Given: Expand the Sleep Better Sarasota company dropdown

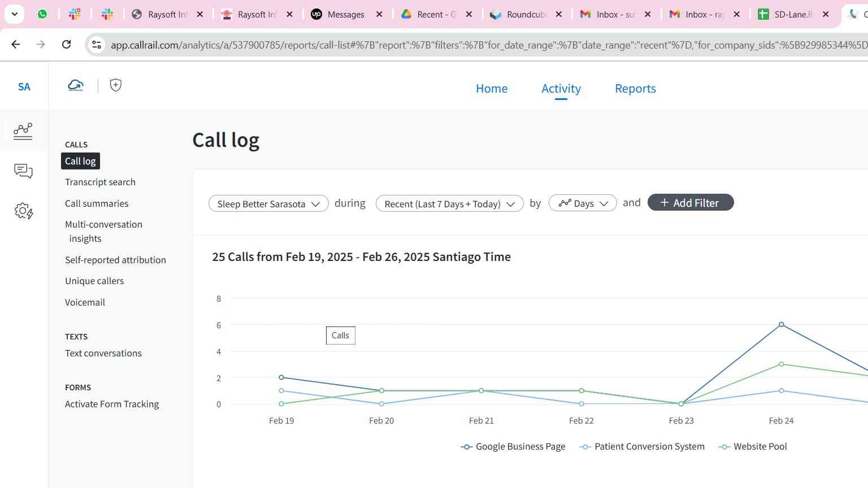Looking at the screenshot, I should pos(268,204).
